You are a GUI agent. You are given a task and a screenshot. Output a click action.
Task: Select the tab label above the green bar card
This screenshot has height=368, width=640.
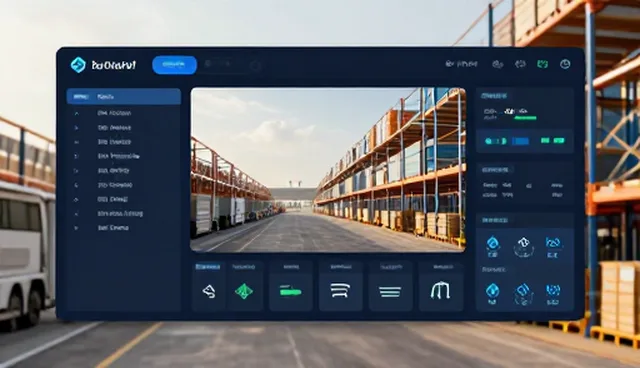tap(291, 267)
